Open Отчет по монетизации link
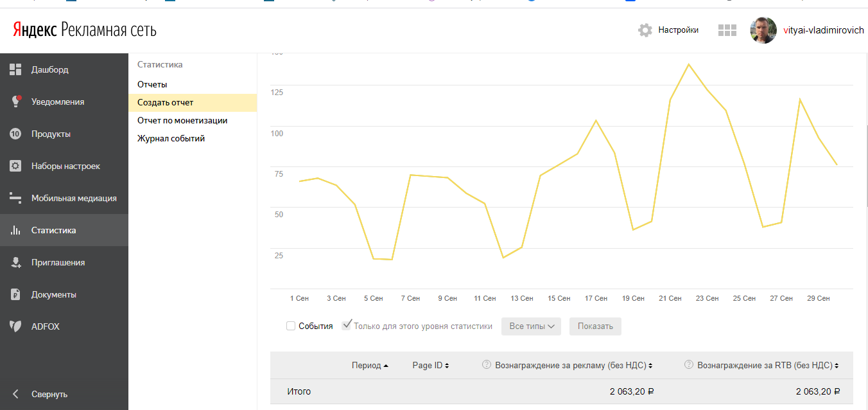This screenshot has height=410, width=868. (x=182, y=120)
